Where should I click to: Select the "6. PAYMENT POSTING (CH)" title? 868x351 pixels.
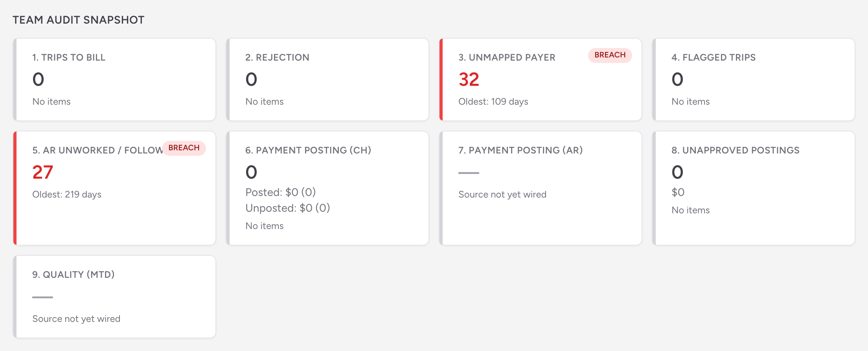click(x=308, y=150)
